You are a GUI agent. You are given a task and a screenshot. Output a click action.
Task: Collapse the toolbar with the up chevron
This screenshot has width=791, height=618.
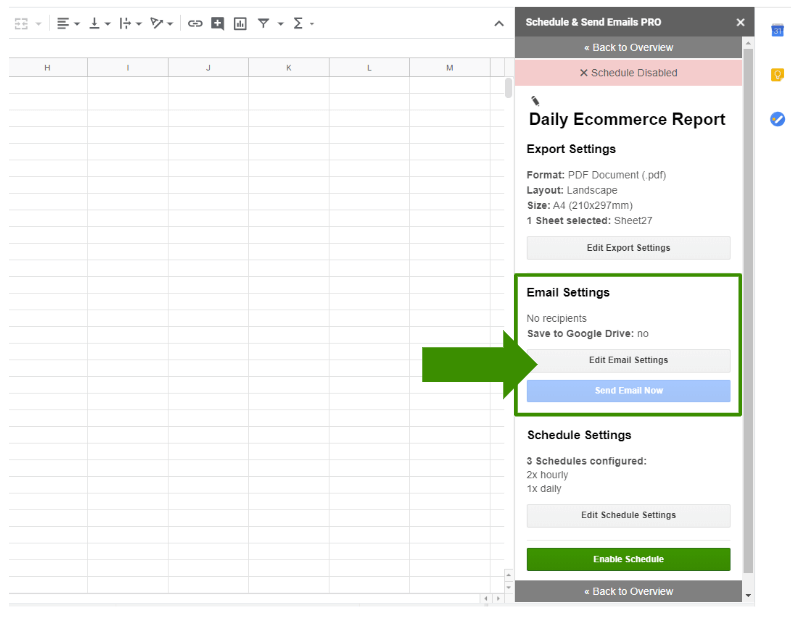click(499, 23)
